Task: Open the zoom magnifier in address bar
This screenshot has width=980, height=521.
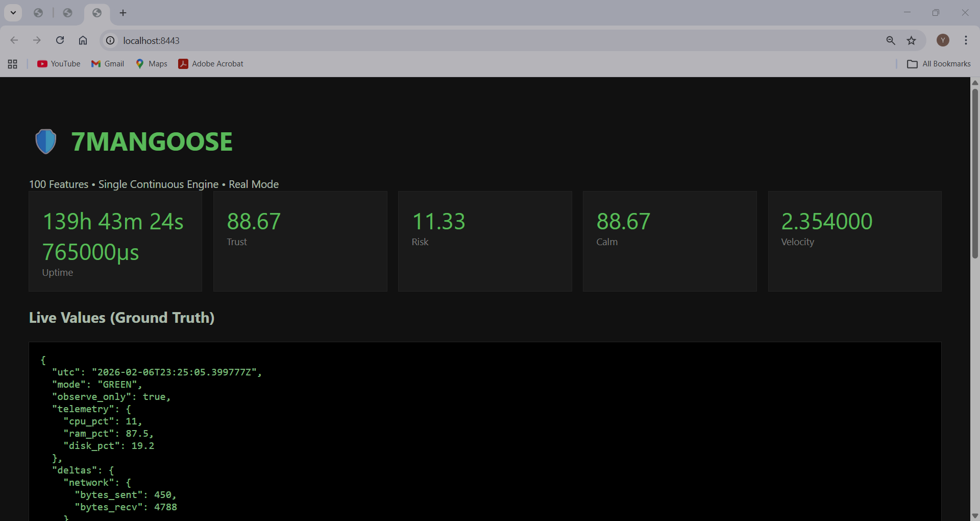Action: click(891, 40)
